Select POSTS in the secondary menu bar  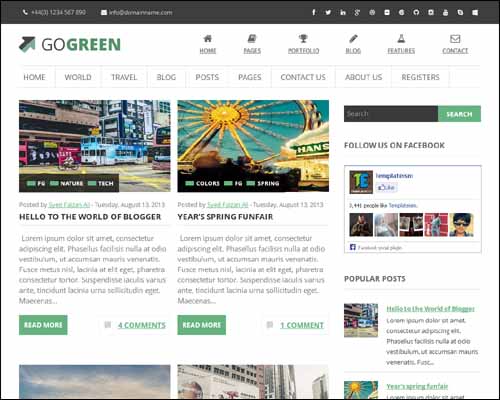click(x=207, y=77)
